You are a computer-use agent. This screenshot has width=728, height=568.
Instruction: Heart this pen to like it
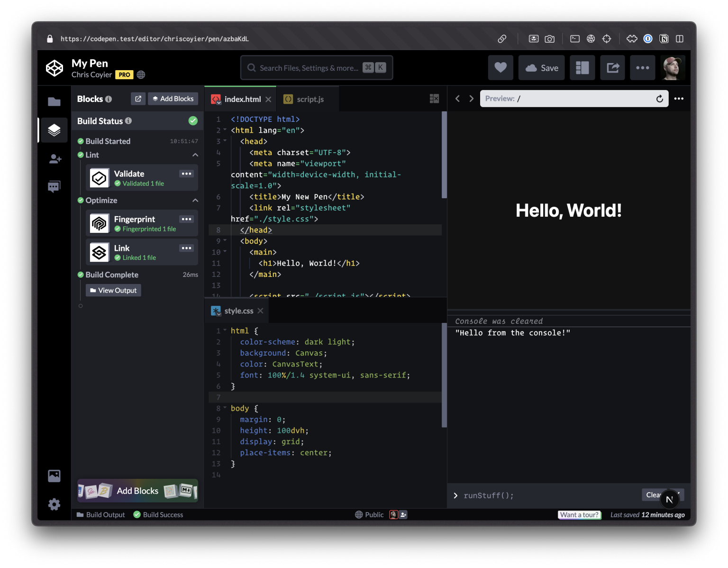click(x=500, y=67)
